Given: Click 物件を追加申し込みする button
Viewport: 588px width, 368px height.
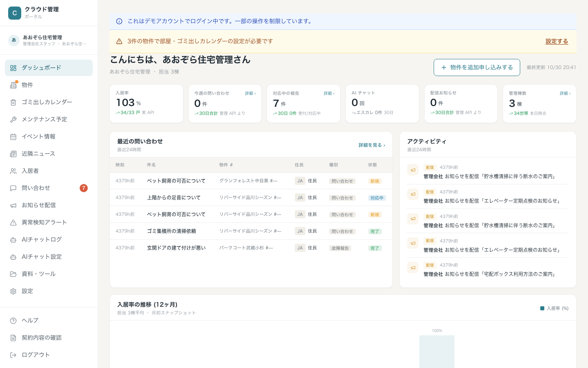Looking at the screenshot, I should 477,67.
